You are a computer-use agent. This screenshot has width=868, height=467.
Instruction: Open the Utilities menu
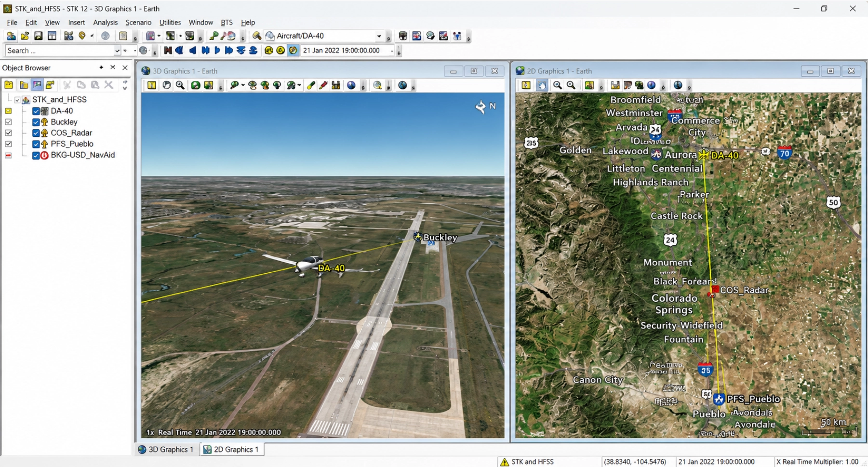[x=170, y=22]
